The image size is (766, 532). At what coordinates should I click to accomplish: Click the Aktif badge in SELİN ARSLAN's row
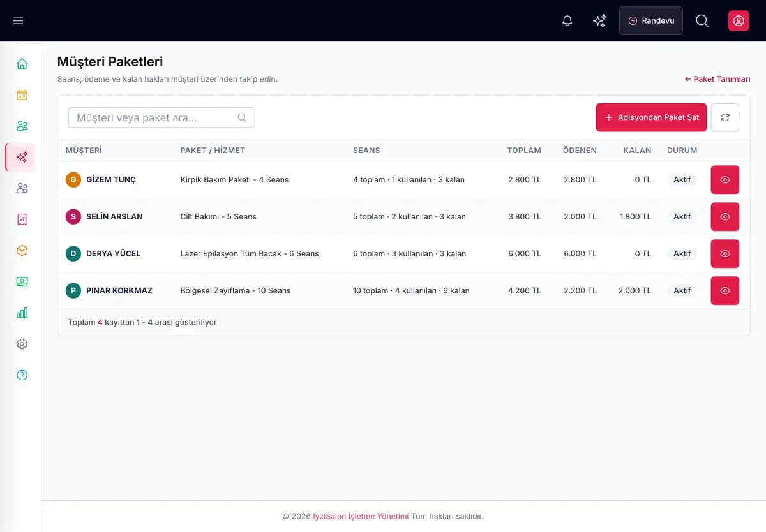click(x=682, y=217)
